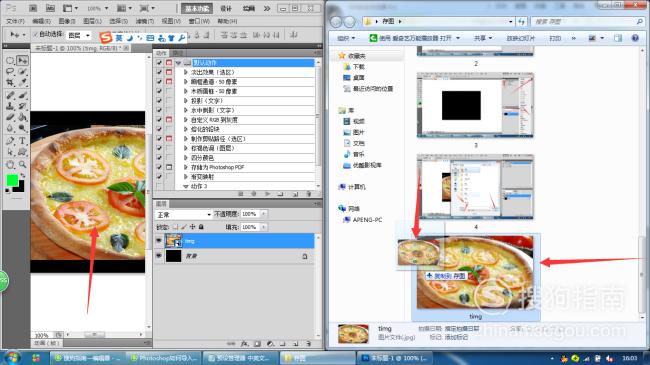Click the delete trash icon in Layers panel
Screen dimensions: 650x365
(308, 343)
